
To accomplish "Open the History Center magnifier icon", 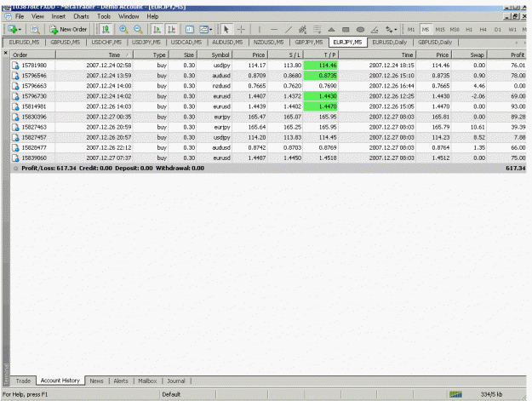I will [x=35, y=30].
